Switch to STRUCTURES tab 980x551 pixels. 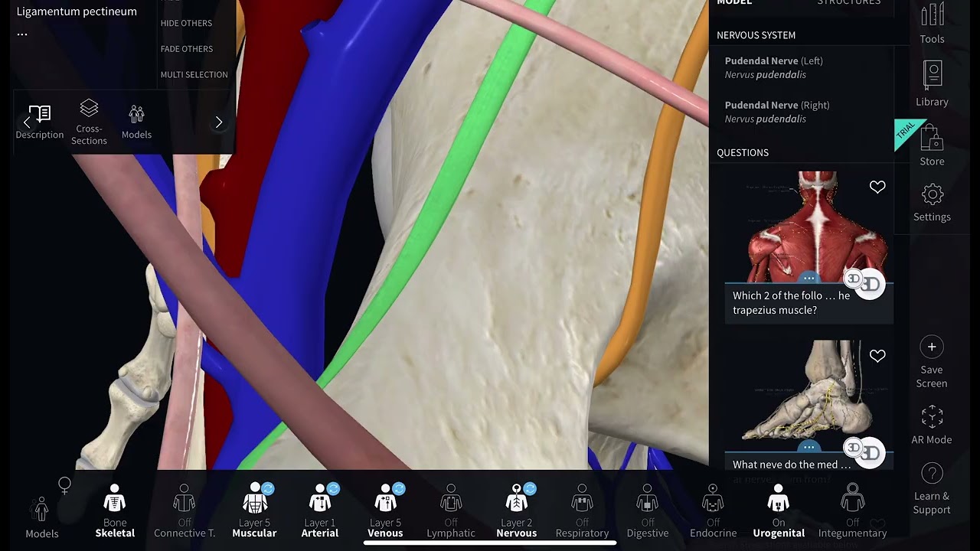[848, 3]
